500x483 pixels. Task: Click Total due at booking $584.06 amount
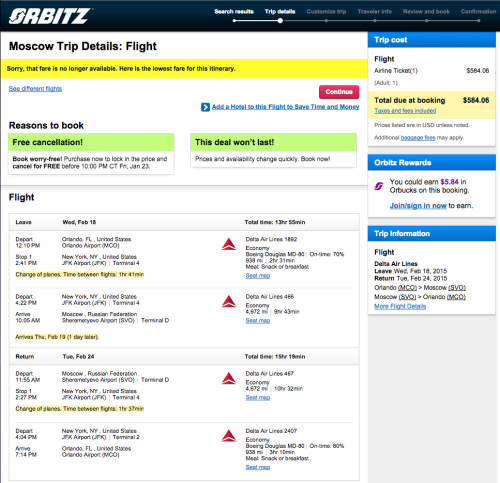[x=476, y=100]
